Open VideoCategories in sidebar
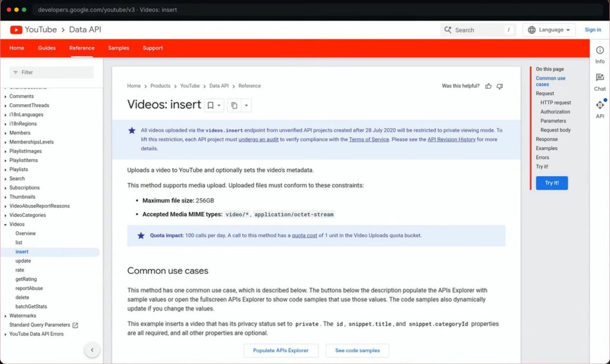The width and height of the screenshot is (610, 364). click(x=27, y=216)
